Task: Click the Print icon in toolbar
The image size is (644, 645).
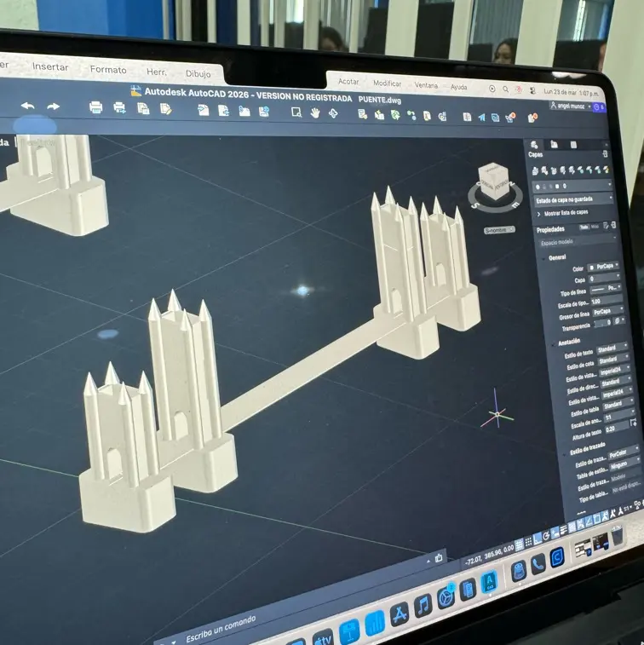Action: point(95,107)
